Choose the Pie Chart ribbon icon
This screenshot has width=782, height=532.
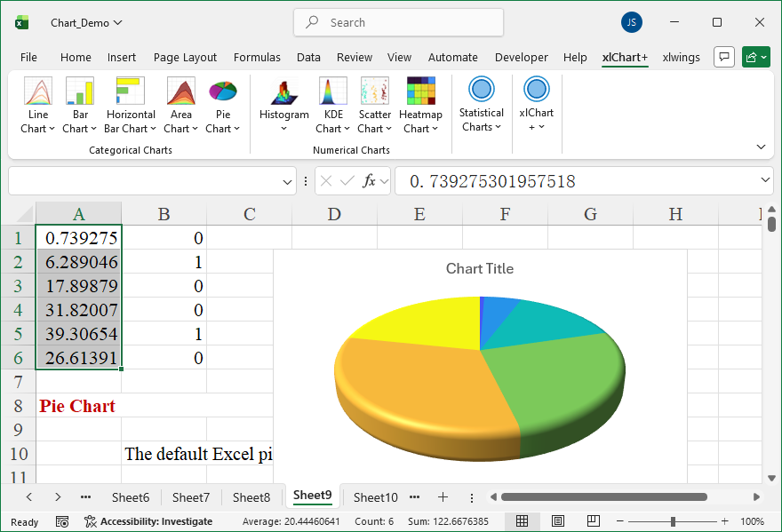pos(223,105)
